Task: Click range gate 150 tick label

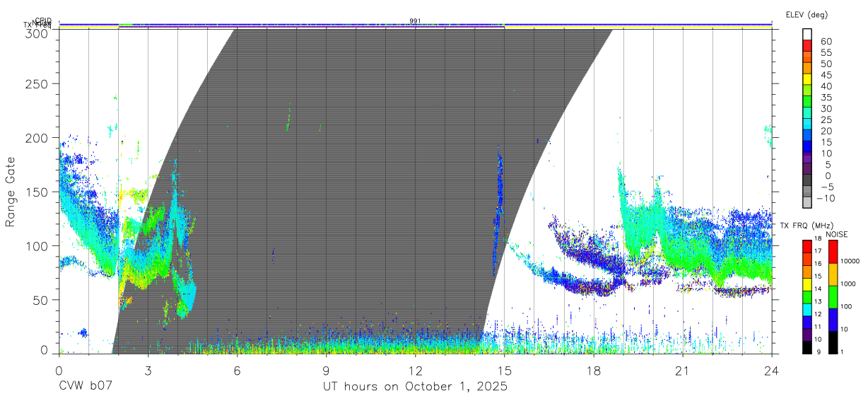Action: tap(37, 192)
